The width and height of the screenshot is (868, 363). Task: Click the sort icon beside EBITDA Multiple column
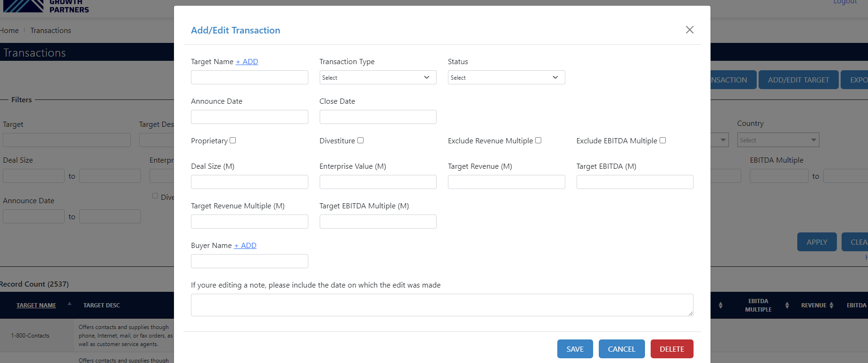(786, 305)
